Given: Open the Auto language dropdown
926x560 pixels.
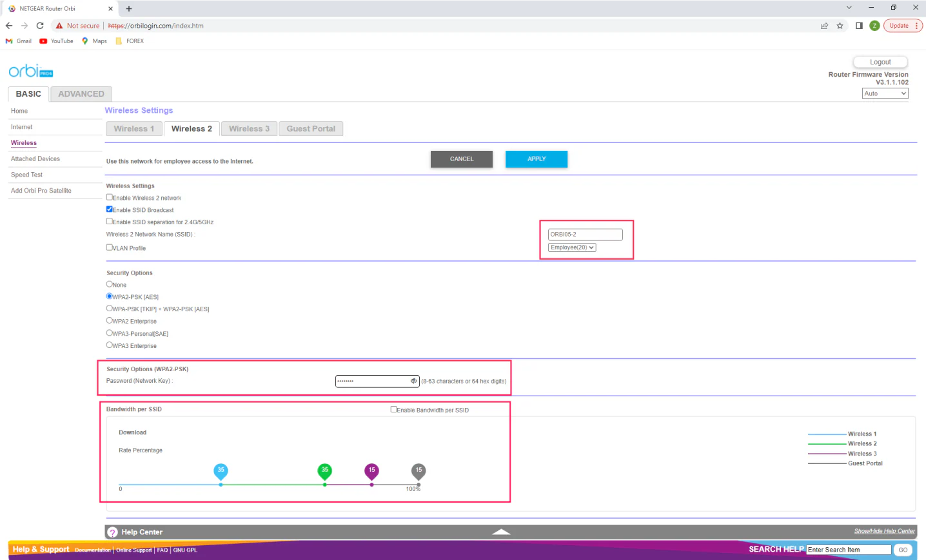Looking at the screenshot, I should (x=885, y=93).
